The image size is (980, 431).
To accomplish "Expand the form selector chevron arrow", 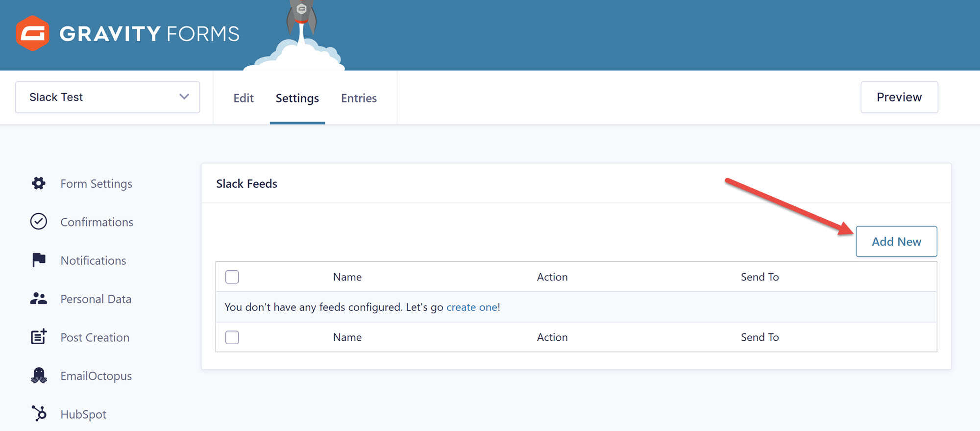I will point(184,97).
